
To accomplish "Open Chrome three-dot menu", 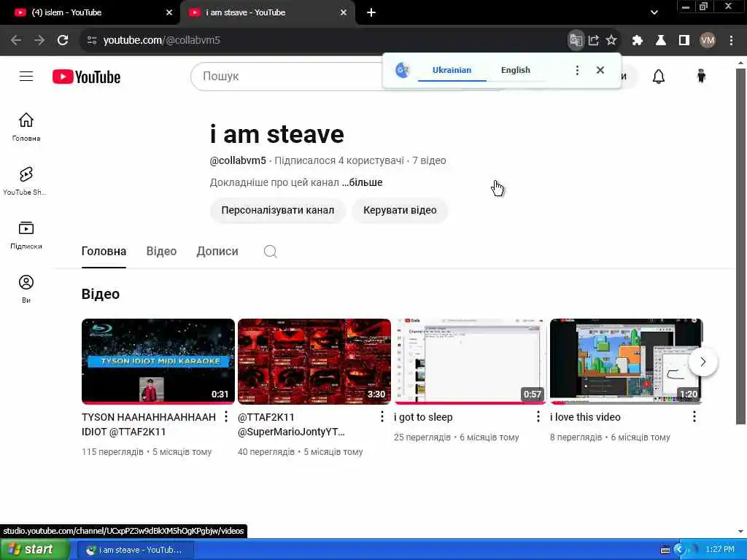I will coord(731,41).
